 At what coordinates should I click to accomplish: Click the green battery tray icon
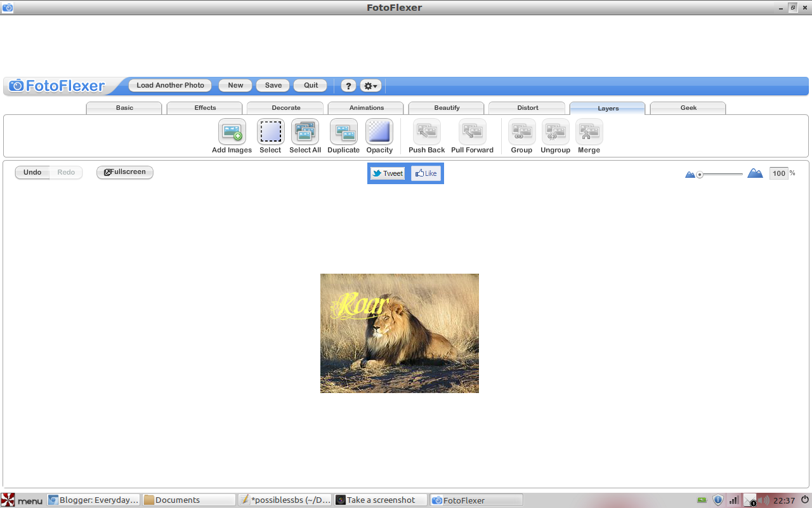[702, 500]
